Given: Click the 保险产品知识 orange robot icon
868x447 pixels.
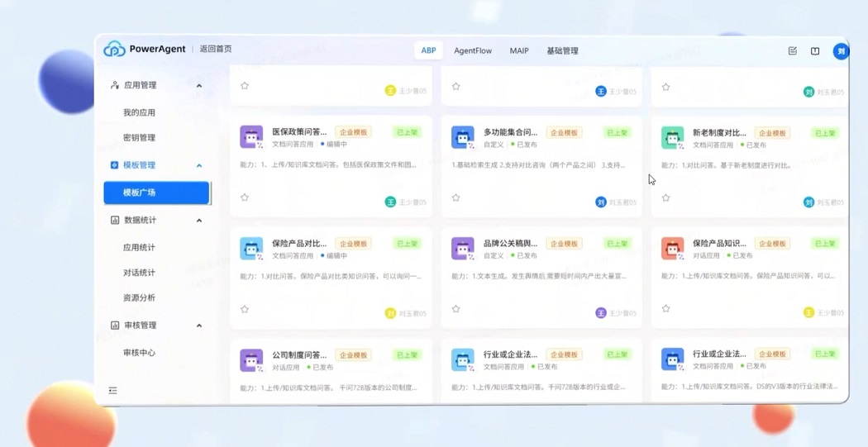Looking at the screenshot, I should (x=673, y=249).
